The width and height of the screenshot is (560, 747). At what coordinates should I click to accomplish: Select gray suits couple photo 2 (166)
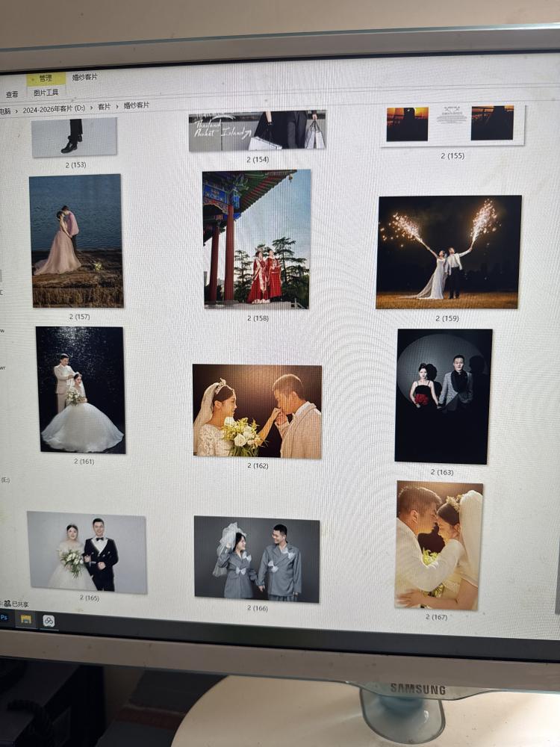(x=258, y=559)
